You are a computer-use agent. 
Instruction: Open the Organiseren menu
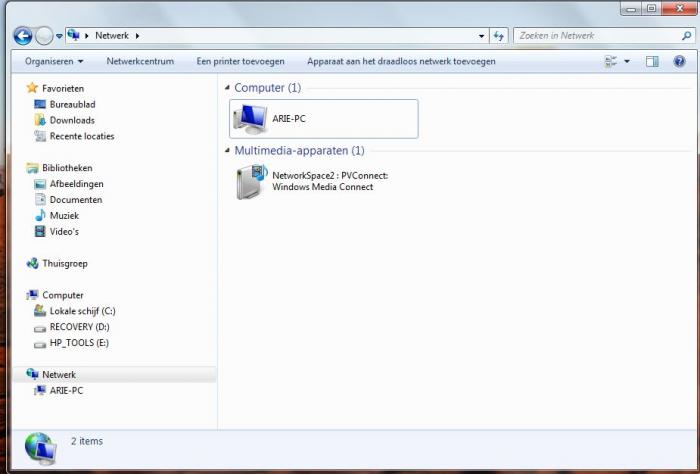[54, 61]
